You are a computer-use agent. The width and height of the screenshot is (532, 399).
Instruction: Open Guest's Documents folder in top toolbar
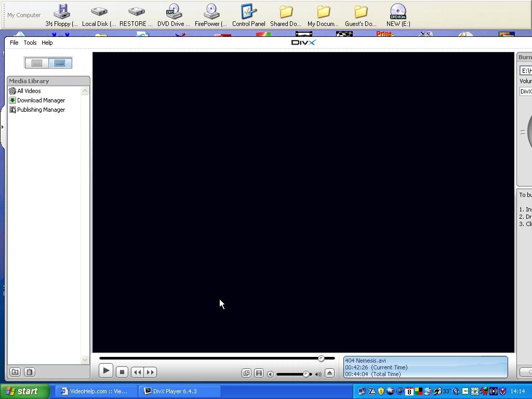point(361,15)
